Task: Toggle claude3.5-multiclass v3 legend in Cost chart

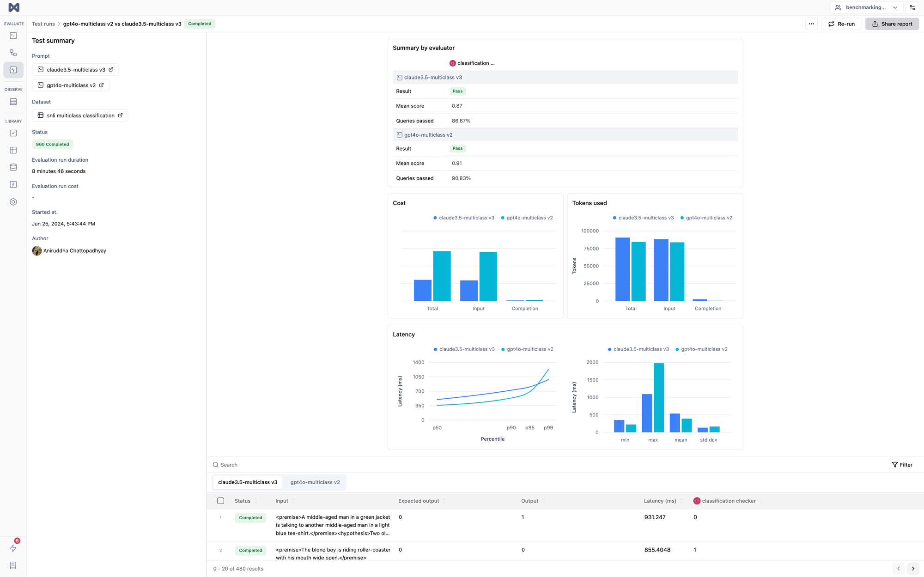Action: tap(463, 218)
